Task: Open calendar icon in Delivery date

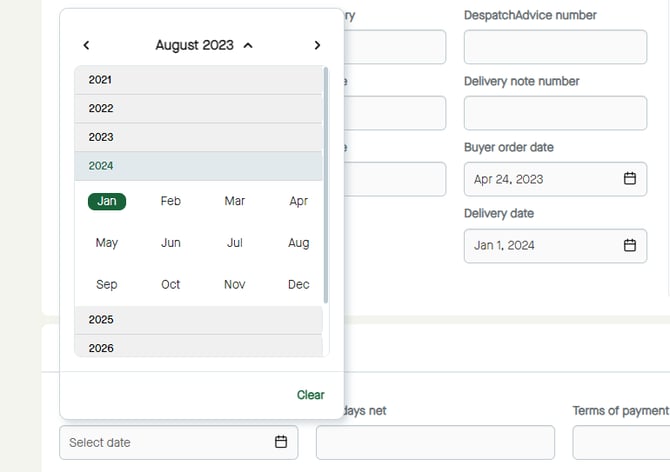Action: (630, 245)
